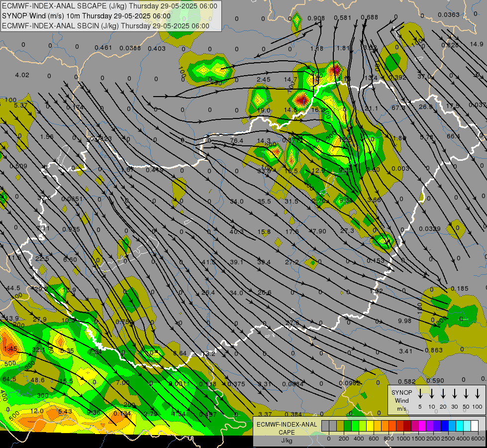Click the SBCIN title line
Viewport: 487px width, 448px height.
105,26
